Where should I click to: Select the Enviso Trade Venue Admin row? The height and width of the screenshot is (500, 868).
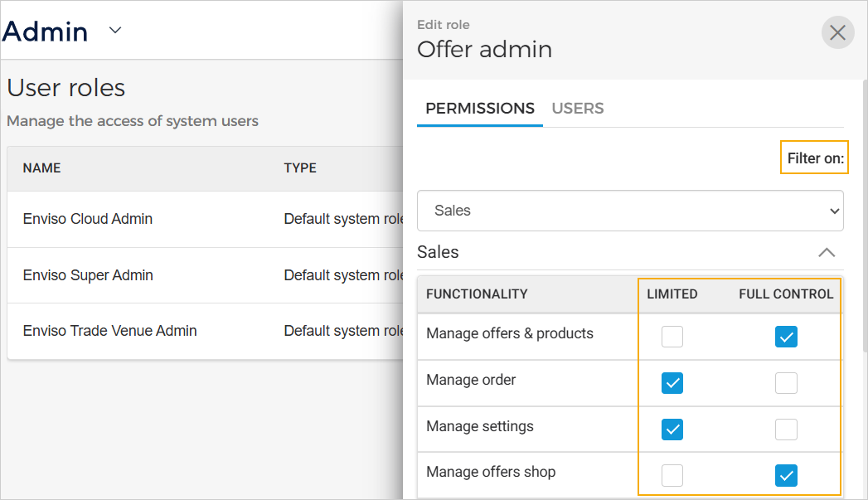(x=109, y=331)
